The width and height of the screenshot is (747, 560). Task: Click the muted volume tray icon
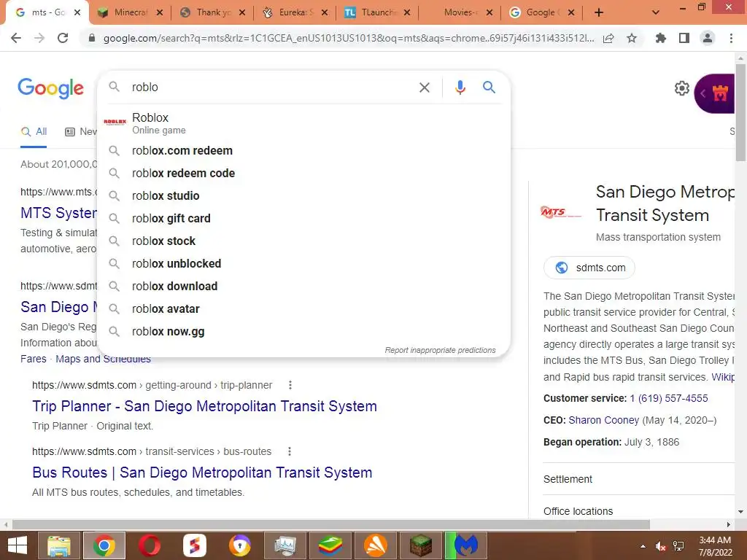(660, 546)
